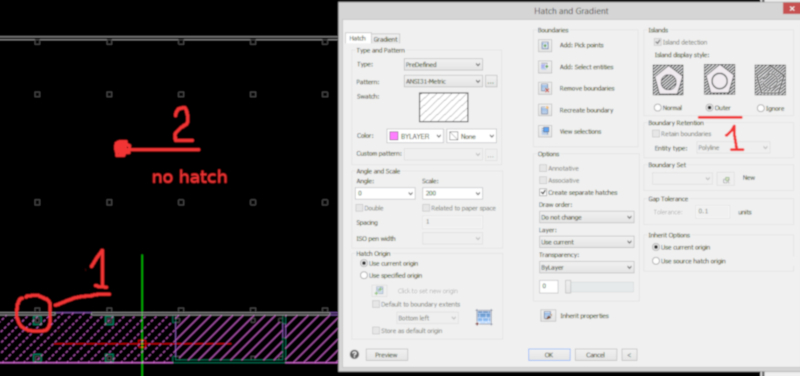
Task: Click the Add: Pick points icon
Action: (545, 45)
